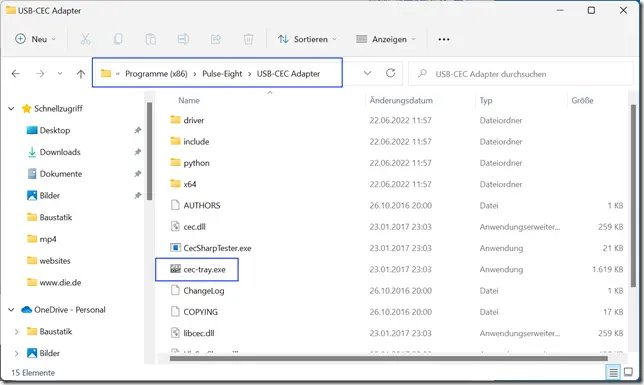Collapse the Schnellzugriff tree section

(x=11, y=108)
